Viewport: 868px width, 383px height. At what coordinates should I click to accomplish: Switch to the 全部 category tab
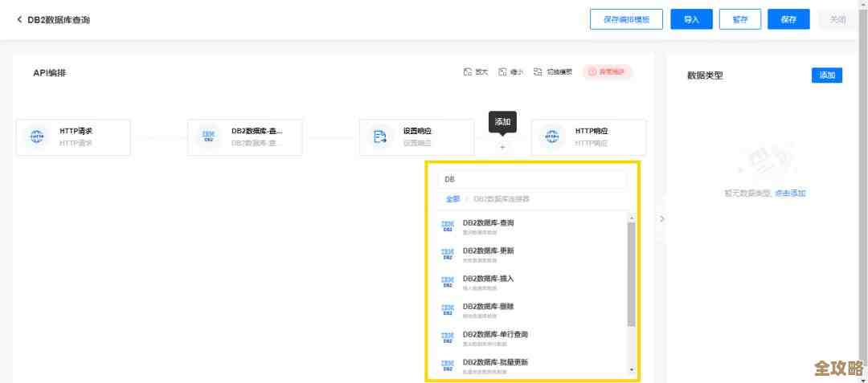click(452, 199)
